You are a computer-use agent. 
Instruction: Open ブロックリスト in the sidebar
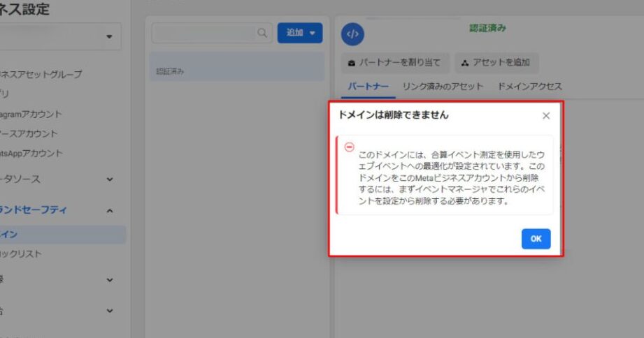pyautogui.click(x=21, y=254)
